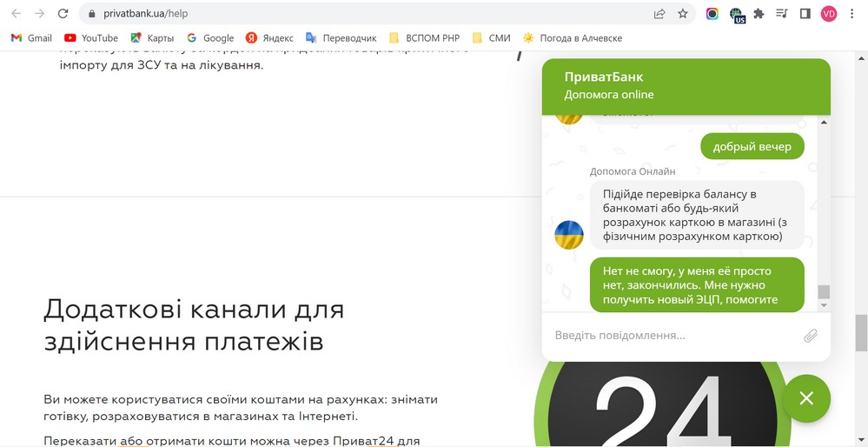Open the Gmail bookmark
868x447 pixels.
tap(31, 38)
